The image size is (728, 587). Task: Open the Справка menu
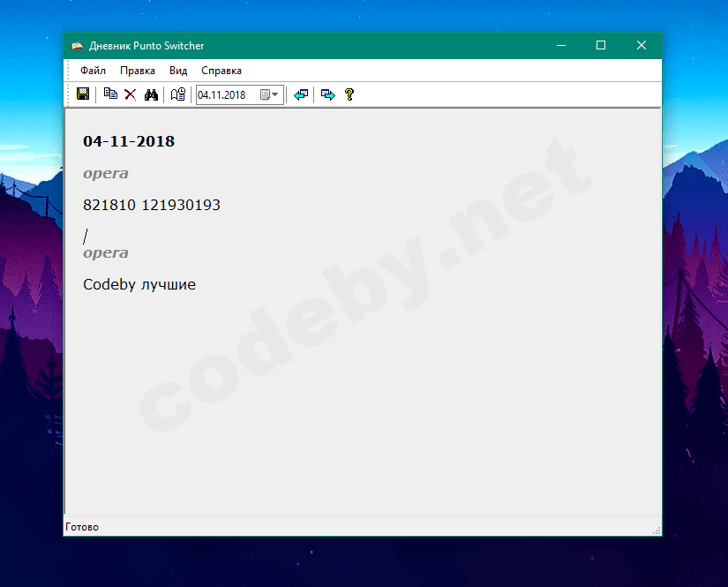click(x=221, y=71)
